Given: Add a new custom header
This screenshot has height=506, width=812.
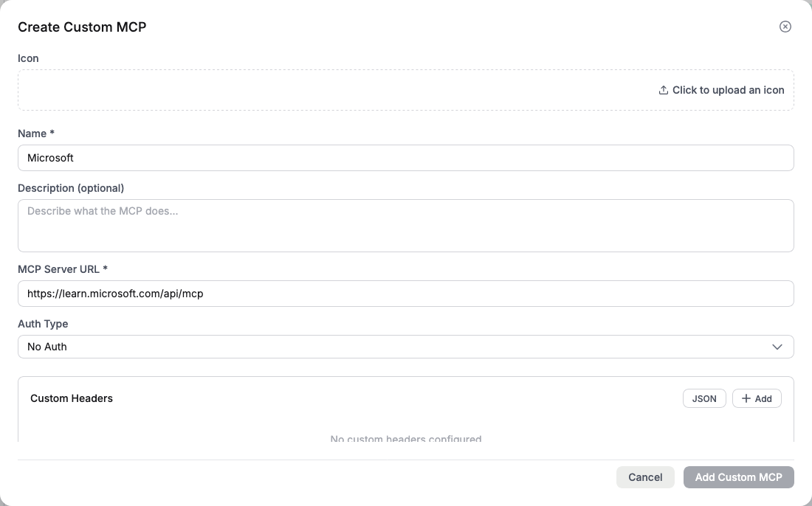Looking at the screenshot, I should 757,398.
